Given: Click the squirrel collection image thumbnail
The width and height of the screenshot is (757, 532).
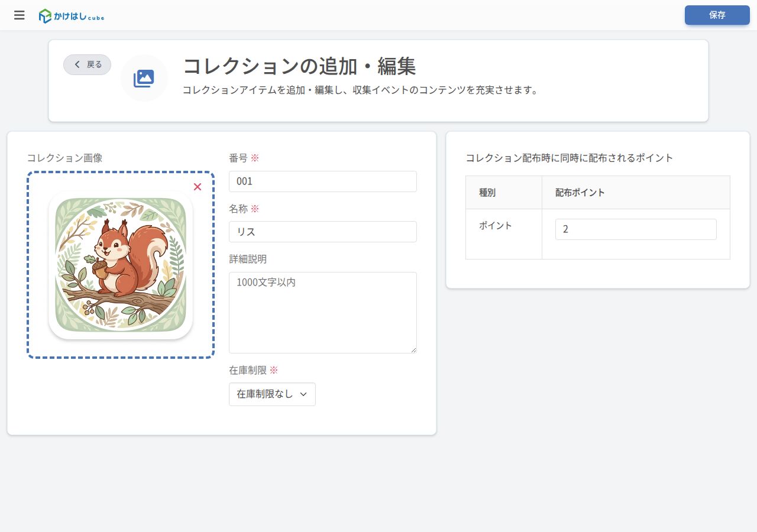Looking at the screenshot, I should [x=121, y=265].
